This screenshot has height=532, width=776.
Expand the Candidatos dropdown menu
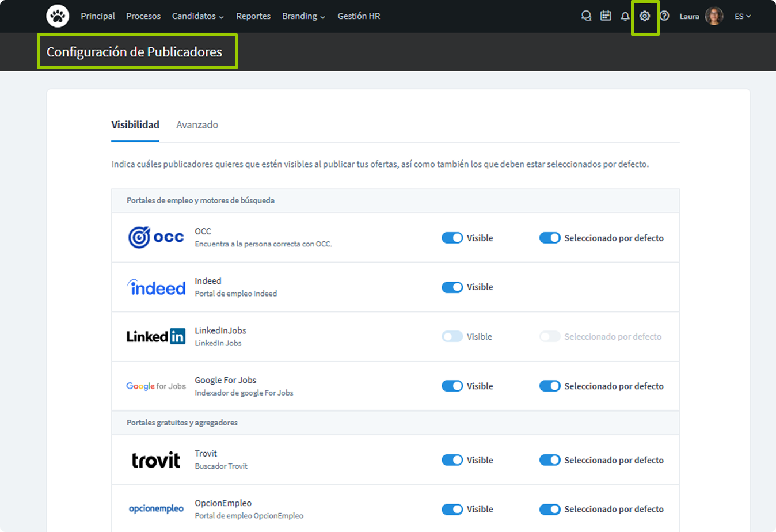197,16
